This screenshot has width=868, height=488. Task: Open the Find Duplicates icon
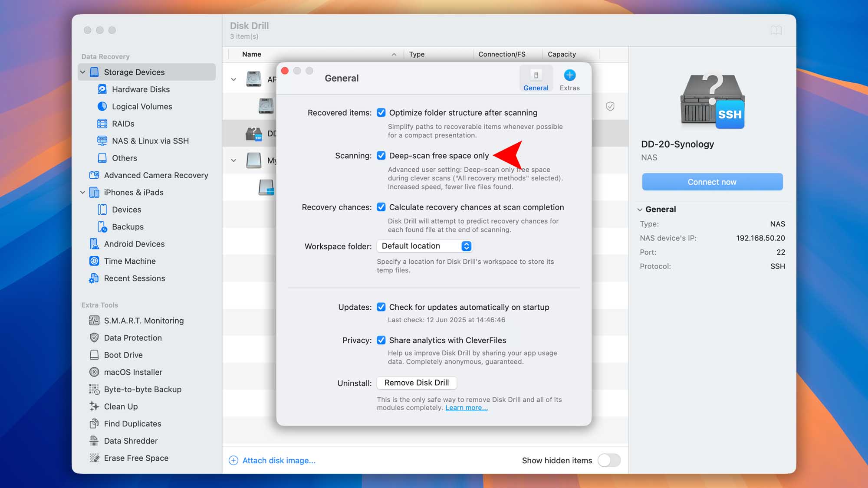point(94,424)
